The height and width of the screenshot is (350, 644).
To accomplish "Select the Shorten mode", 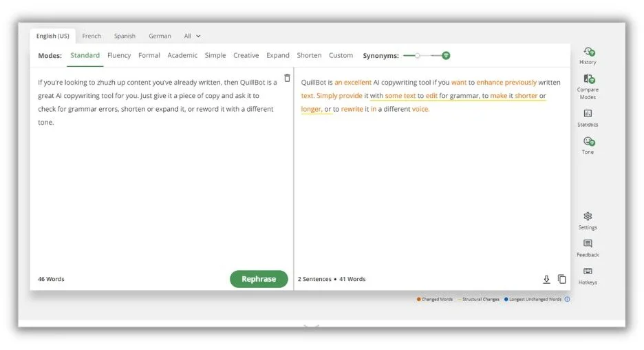I will (x=309, y=55).
